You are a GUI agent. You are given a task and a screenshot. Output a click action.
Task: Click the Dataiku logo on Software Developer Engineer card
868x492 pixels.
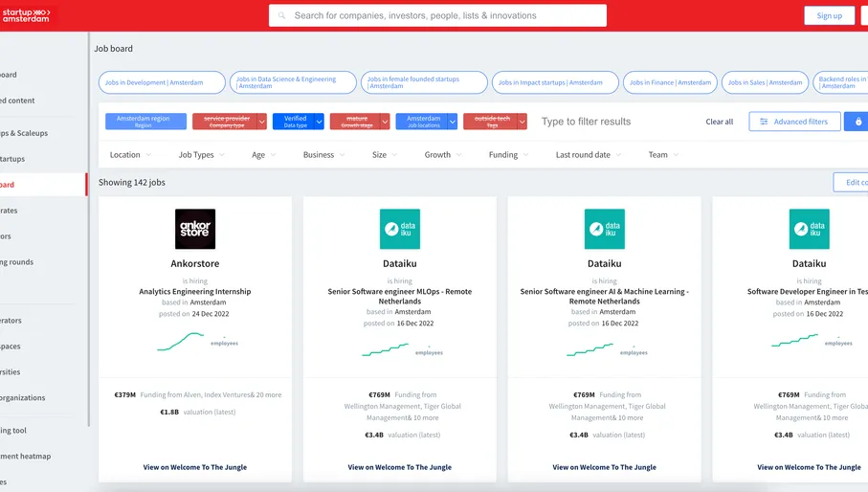point(810,229)
